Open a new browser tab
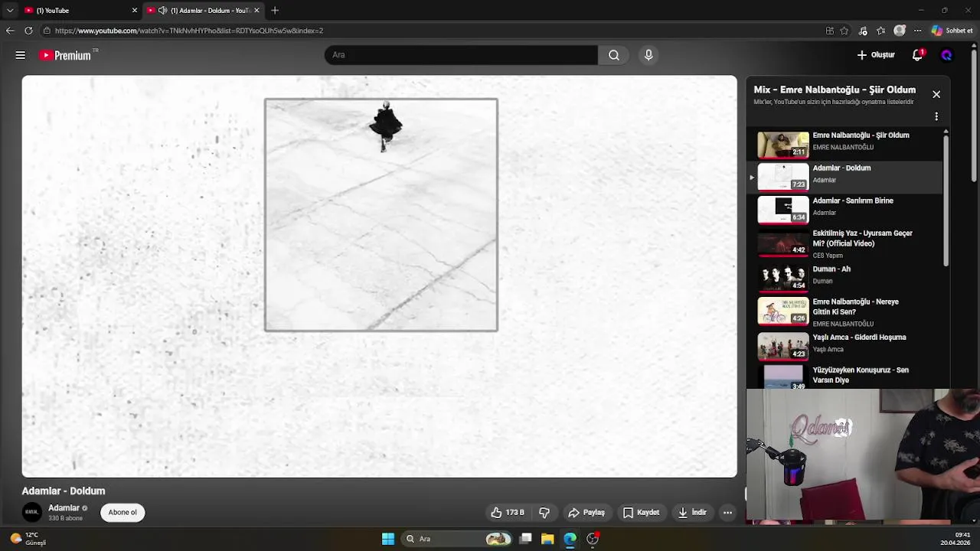Screen dimensions: 980x551 coord(275,10)
